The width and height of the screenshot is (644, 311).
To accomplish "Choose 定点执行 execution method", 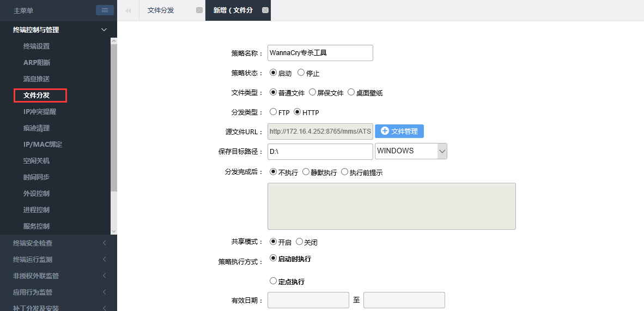I will tap(274, 281).
